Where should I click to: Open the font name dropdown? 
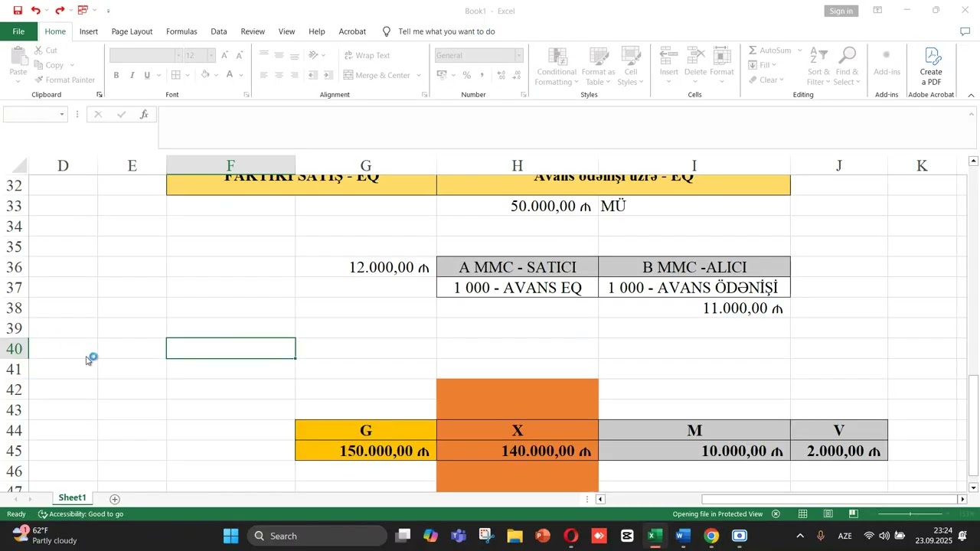coord(178,55)
